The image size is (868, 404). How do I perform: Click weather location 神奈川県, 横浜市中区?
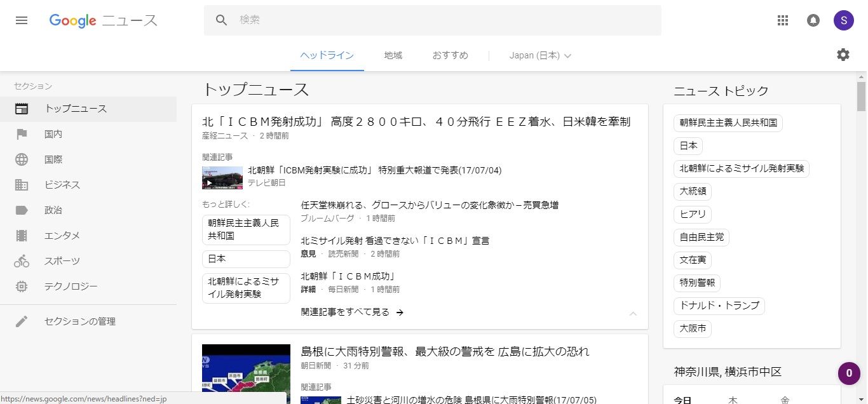(x=728, y=372)
